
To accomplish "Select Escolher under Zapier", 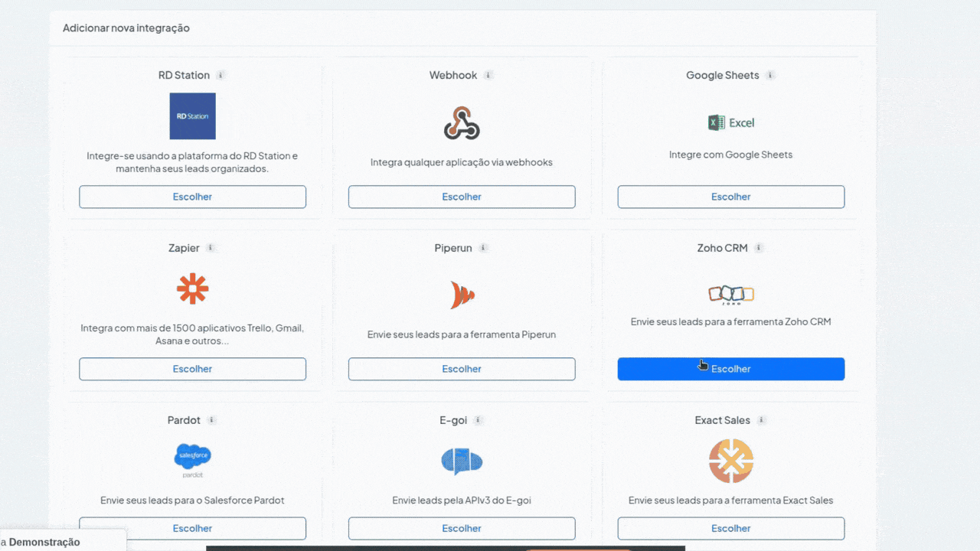I will click(192, 369).
